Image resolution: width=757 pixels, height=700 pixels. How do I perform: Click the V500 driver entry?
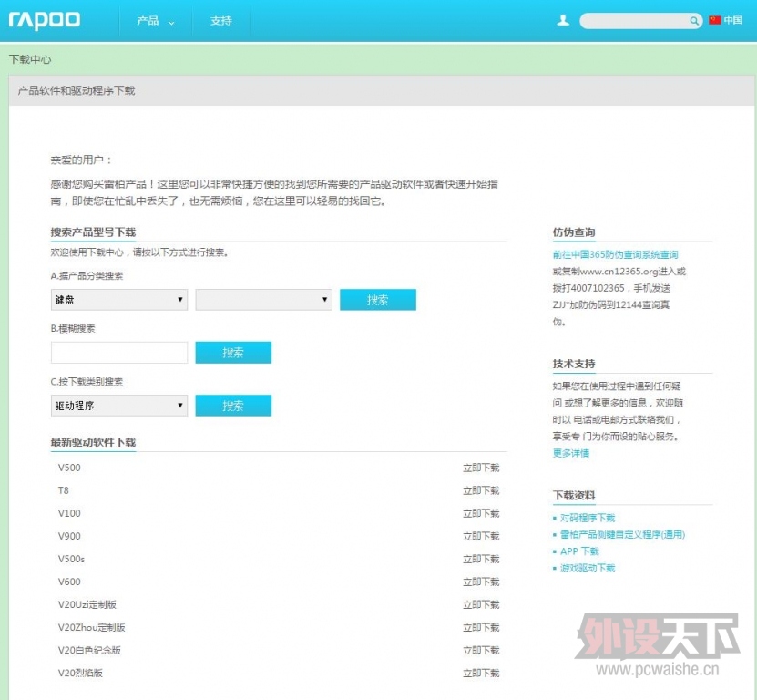69,468
